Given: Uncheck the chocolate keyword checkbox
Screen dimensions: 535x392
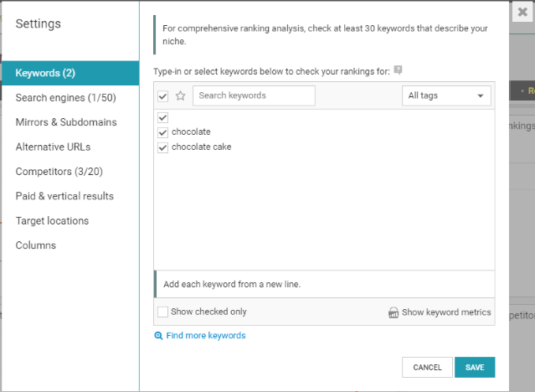Looking at the screenshot, I should [162, 132].
